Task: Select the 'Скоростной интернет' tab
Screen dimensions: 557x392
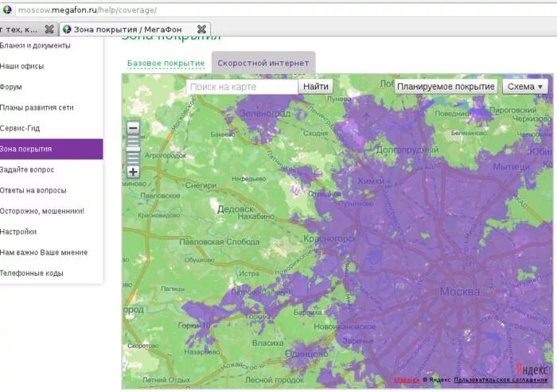Action: [263, 63]
